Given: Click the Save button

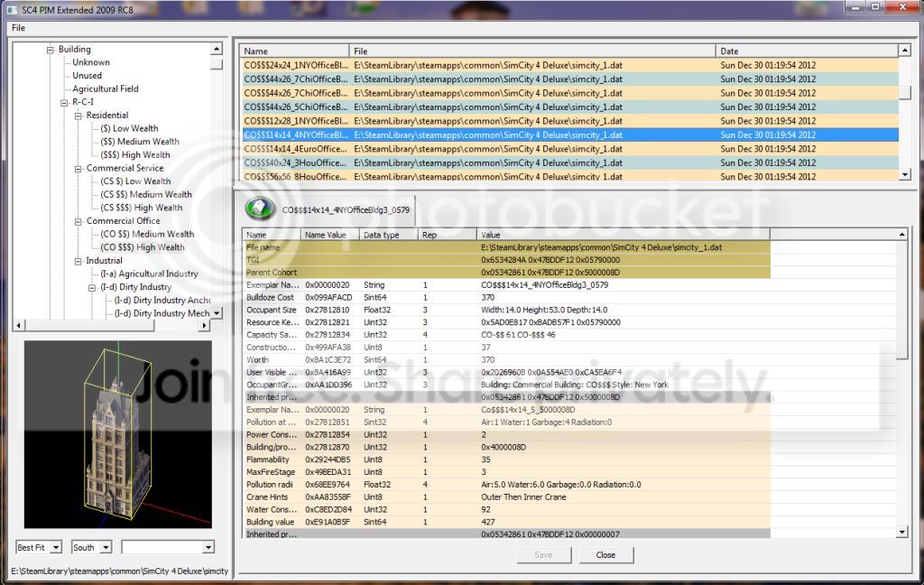Looking at the screenshot, I should click(x=544, y=555).
